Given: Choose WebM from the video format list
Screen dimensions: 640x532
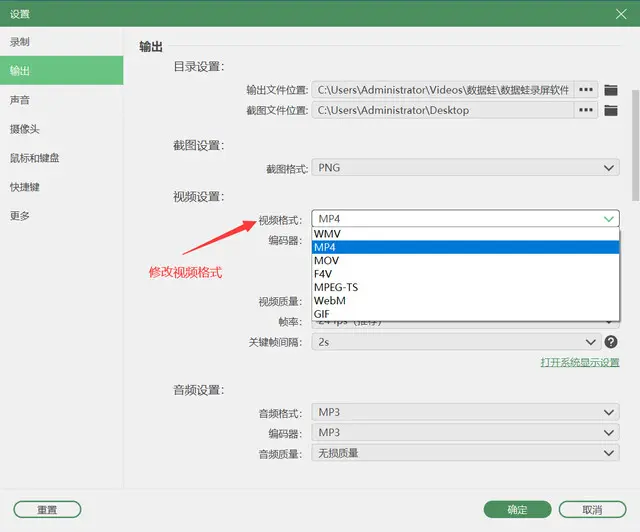Looking at the screenshot, I should 465,301.
